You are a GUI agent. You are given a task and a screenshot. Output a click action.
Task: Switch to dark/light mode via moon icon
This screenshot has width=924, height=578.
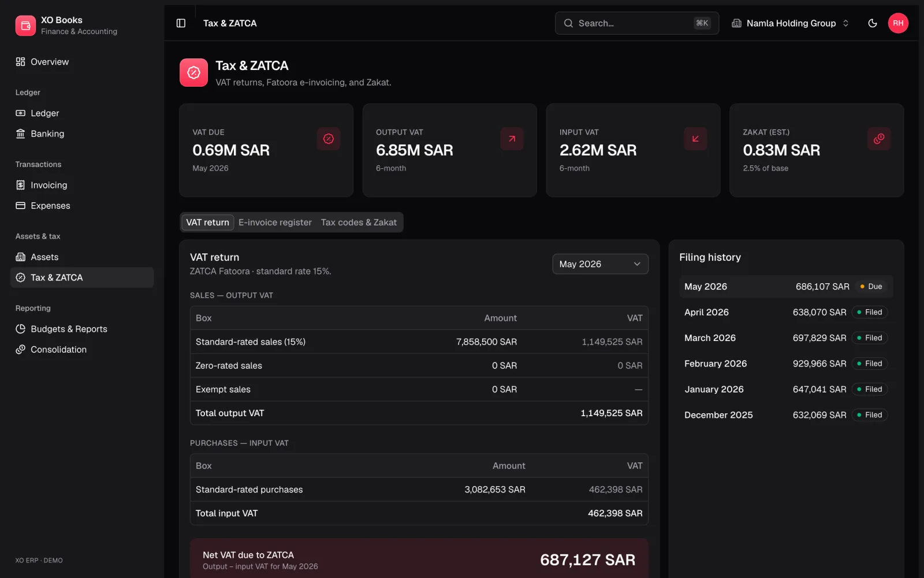pos(873,23)
